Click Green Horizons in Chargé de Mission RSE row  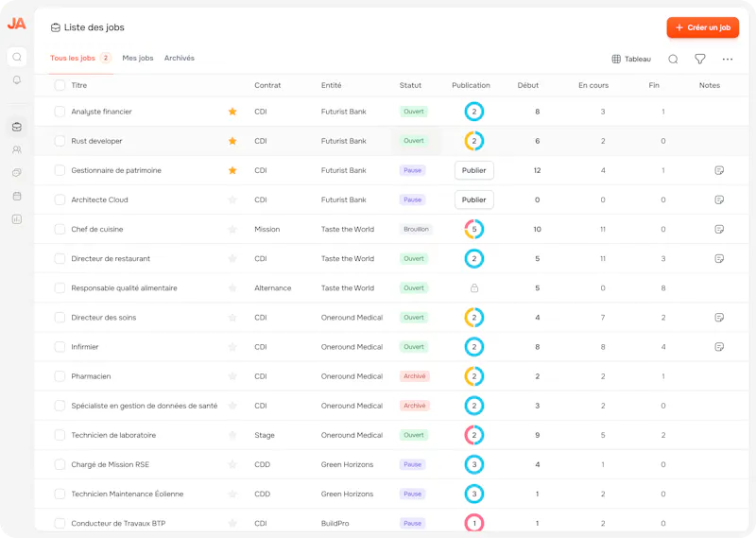pos(347,464)
